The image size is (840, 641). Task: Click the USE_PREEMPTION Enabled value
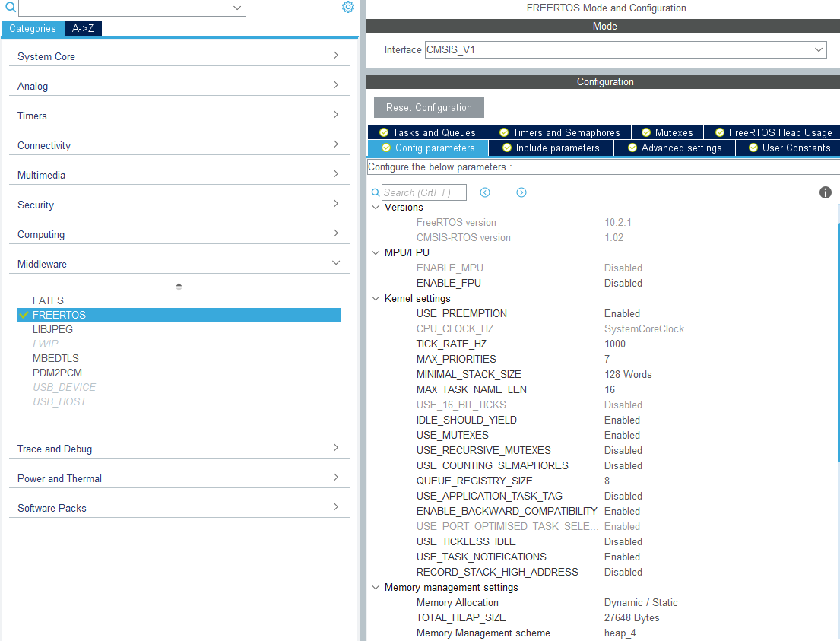point(622,313)
